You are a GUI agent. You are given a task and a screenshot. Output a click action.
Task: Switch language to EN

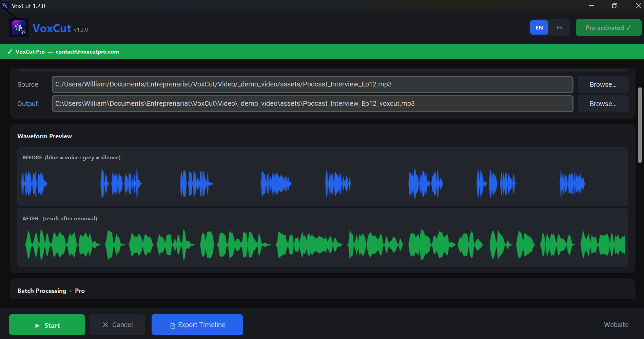coord(539,28)
